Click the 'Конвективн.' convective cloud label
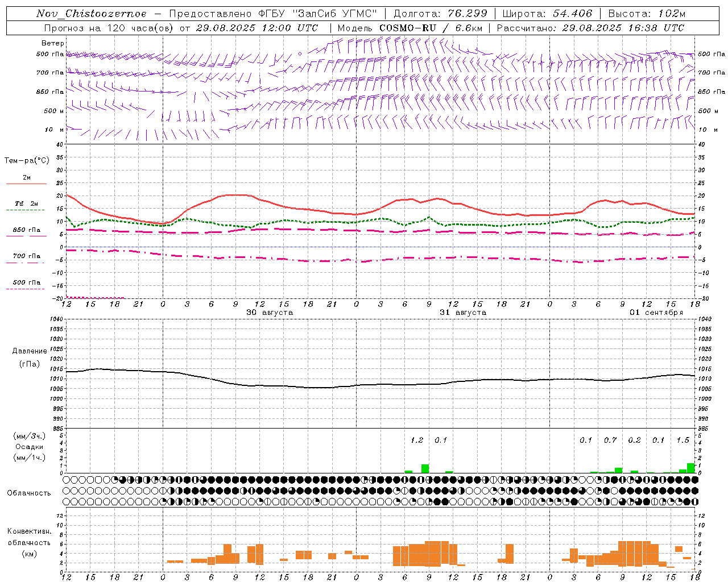Image resolution: width=728 pixels, height=582 pixels. coord(29,531)
